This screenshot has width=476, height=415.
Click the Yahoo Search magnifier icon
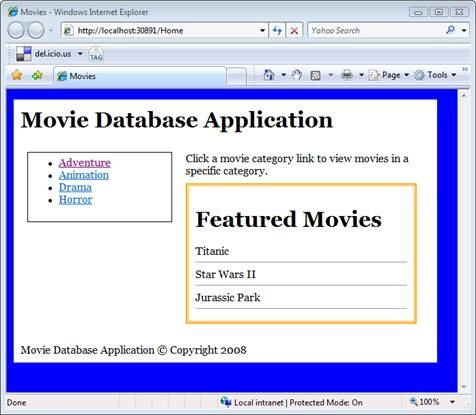(450, 30)
